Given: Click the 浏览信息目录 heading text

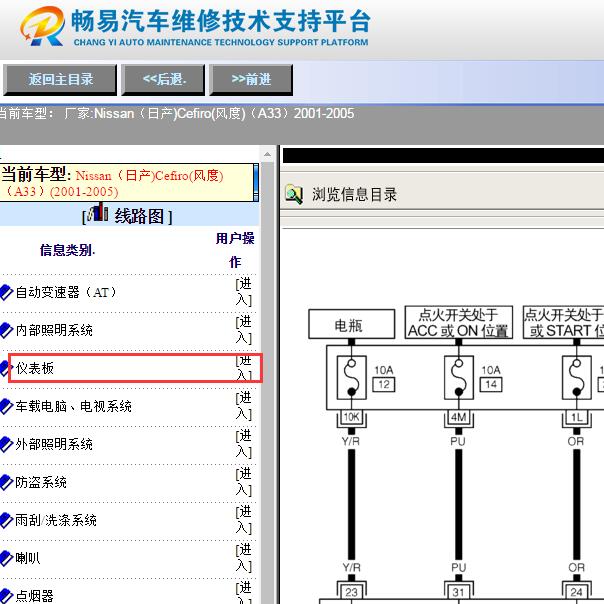Looking at the screenshot, I should click(x=354, y=195).
